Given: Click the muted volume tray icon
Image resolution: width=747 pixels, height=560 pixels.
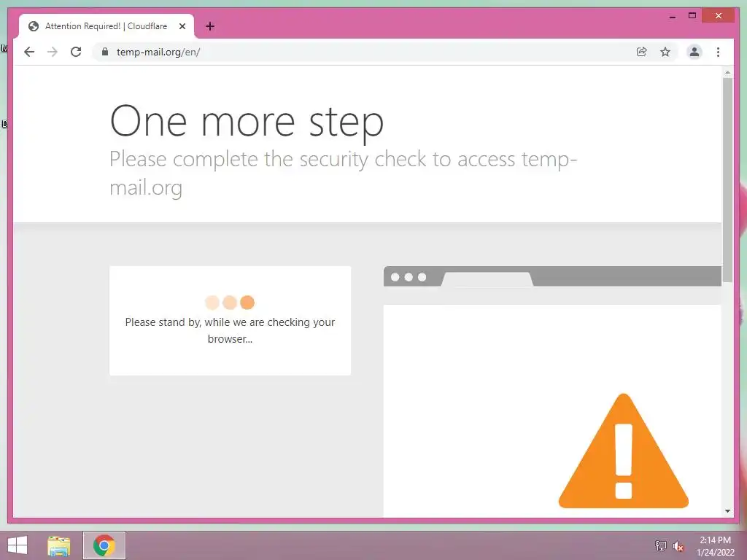Looking at the screenshot, I should pyautogui.click(x=678, y=546).
